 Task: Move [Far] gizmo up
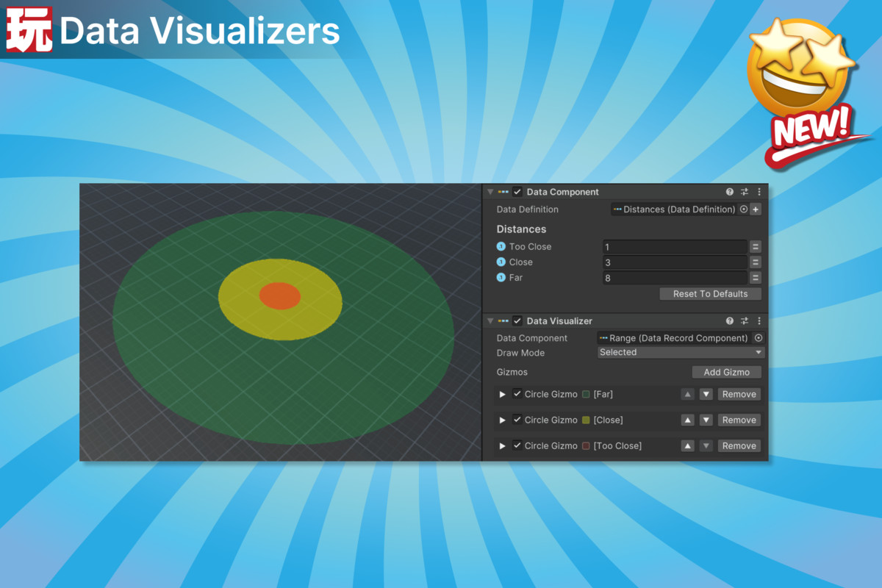687,395
